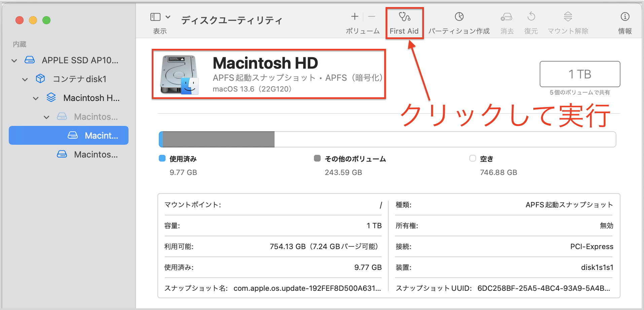Click the 746.88 GB free space figure

[x=499, y=172]
